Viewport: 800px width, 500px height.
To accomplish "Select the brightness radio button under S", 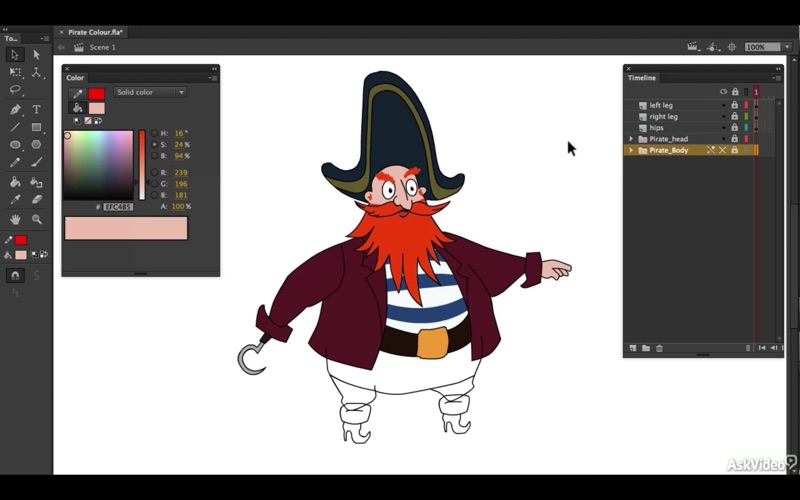I will pos(154,156).
